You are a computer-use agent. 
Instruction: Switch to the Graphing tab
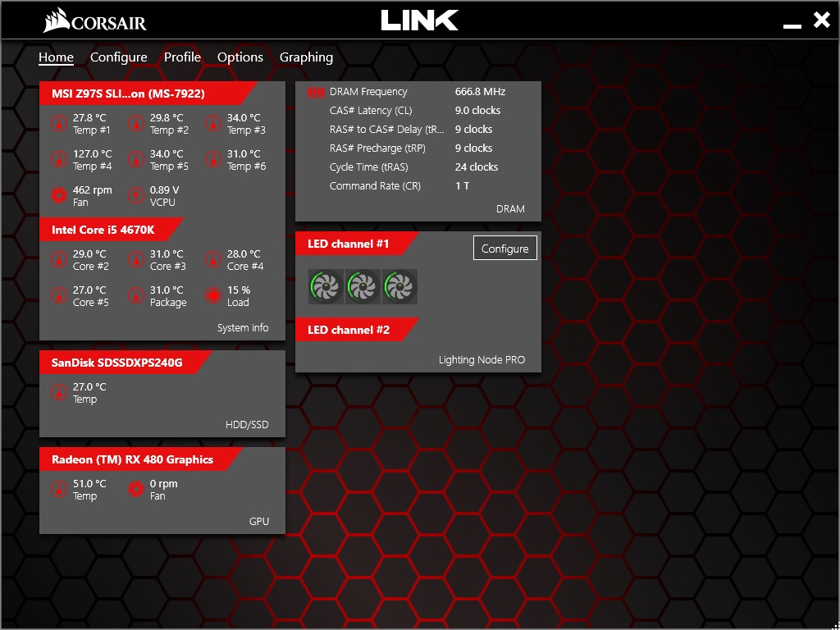point(307,57)
